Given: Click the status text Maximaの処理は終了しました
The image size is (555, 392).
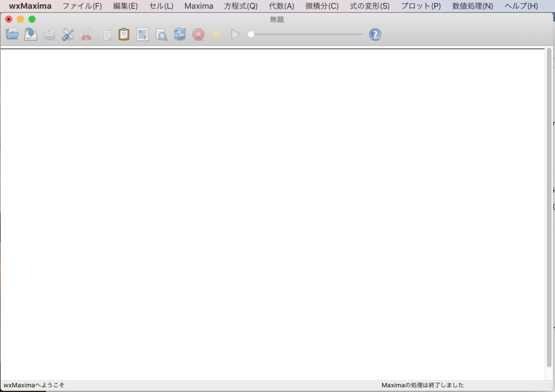Looking at the screenshot, I should [x=423, y=385].
